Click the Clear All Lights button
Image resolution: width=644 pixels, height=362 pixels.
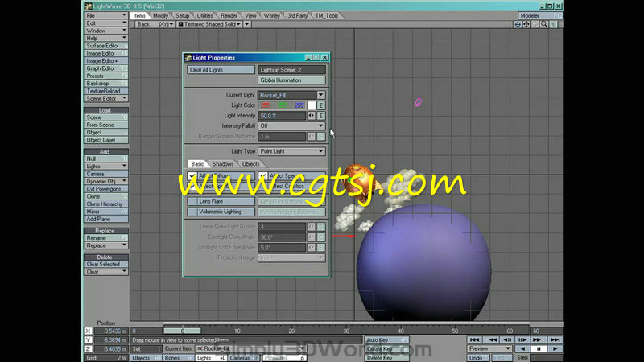(x=221, y=70)
